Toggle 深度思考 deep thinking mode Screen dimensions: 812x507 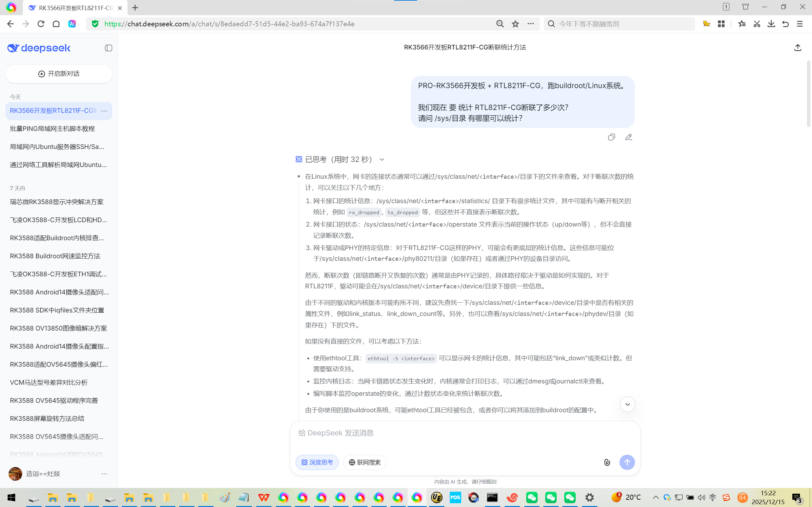click(x=317, y=462)
